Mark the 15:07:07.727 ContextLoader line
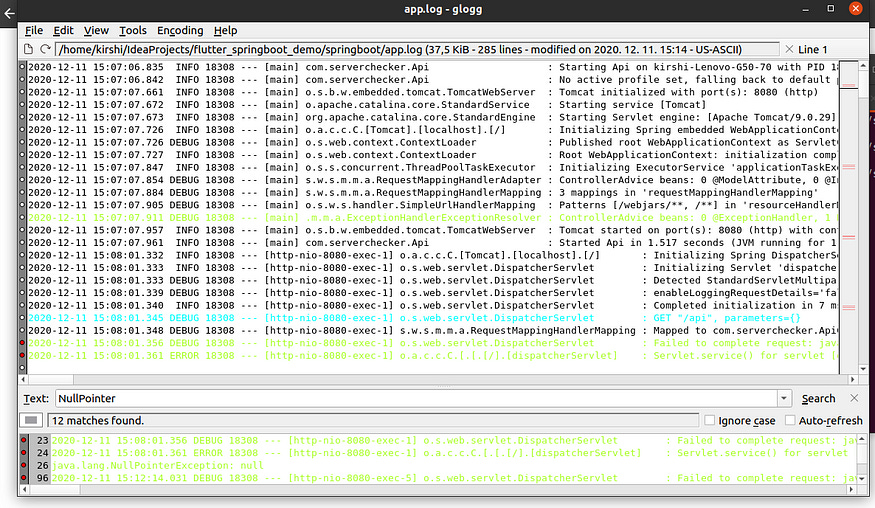875x508 pixels. click(22, 155)
